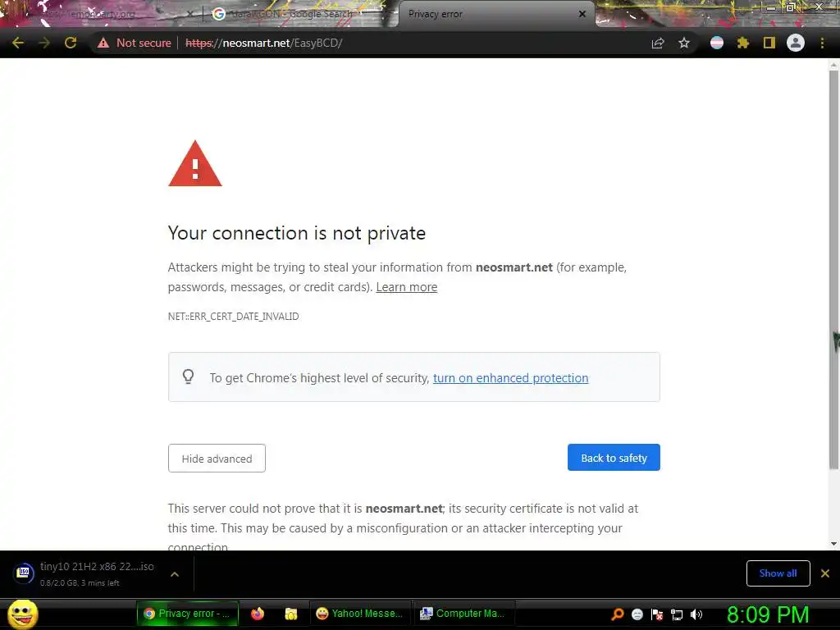840x630 pixels.
Task: Click Show all downloads button
Action: tap(778, 573)
